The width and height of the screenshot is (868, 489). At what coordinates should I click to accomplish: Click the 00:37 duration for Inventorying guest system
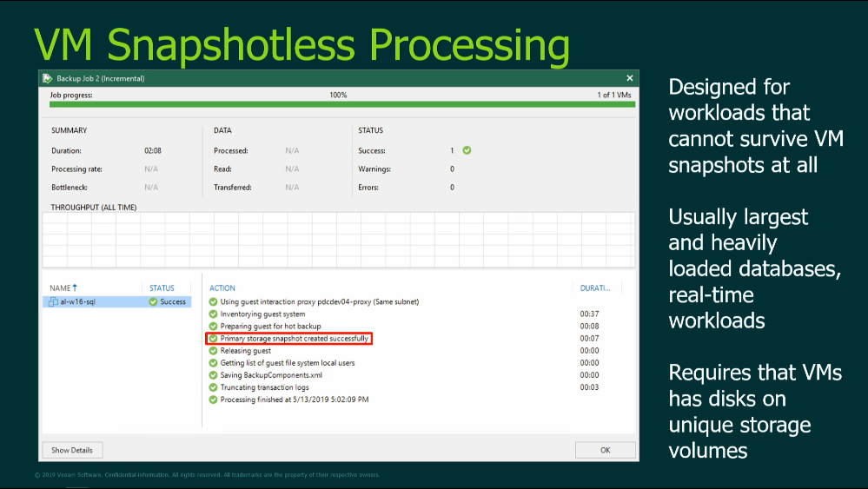589,314
